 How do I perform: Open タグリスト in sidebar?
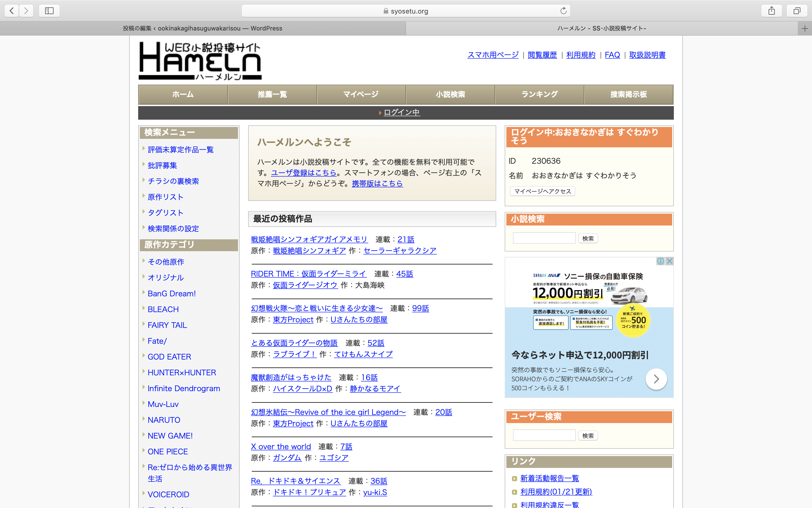point(166,213)
